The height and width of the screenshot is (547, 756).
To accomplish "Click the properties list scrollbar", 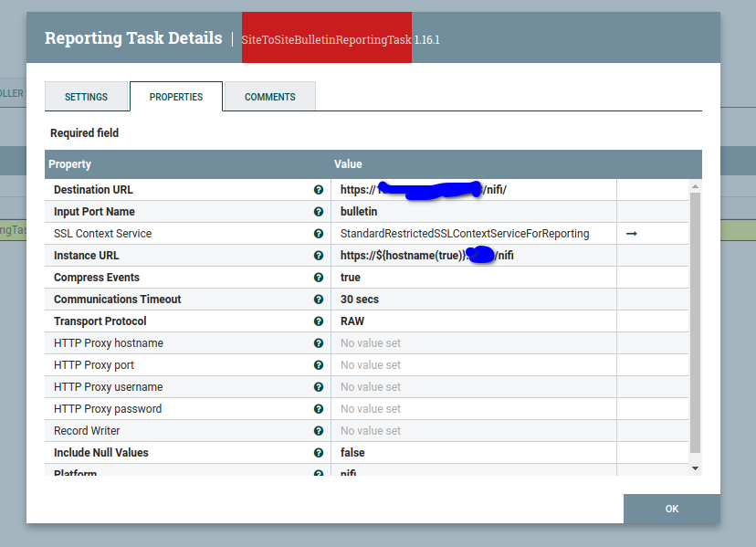I will point(695,320).
